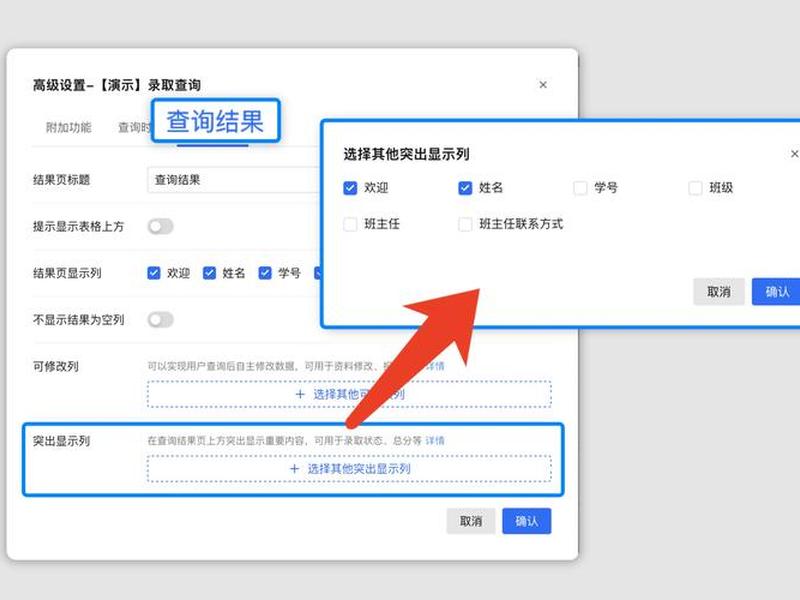Click 选择其他突出显示列 add button

pos(349,468)
